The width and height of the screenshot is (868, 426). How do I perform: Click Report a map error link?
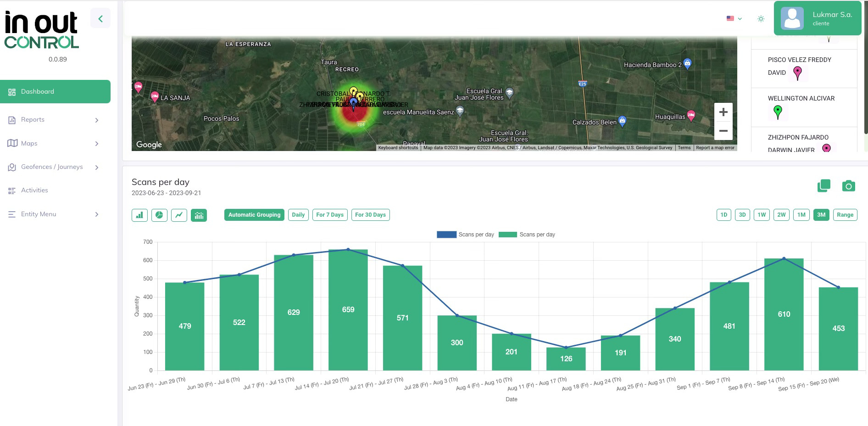pos(715,147)
